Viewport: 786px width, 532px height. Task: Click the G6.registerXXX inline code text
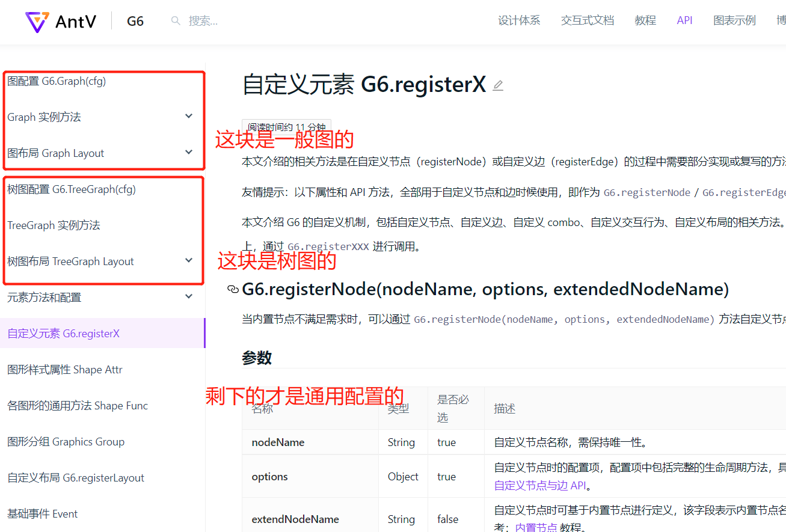point(328,246)
